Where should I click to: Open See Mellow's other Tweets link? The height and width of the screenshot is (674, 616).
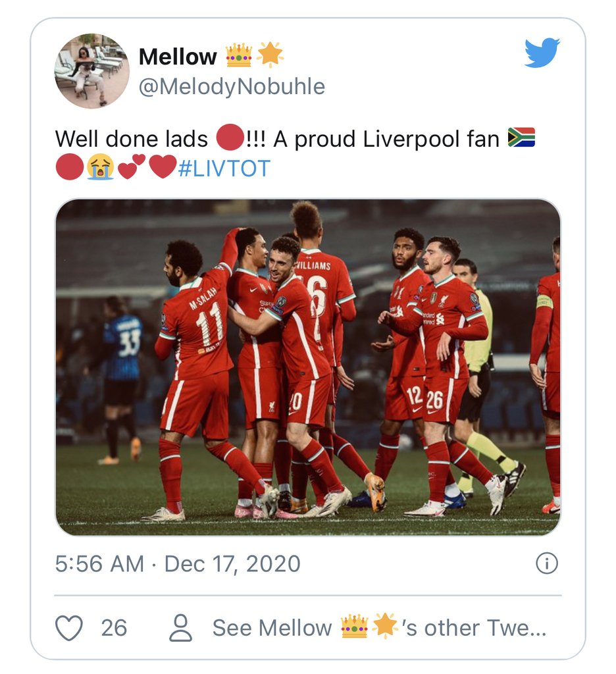[379, 628]
